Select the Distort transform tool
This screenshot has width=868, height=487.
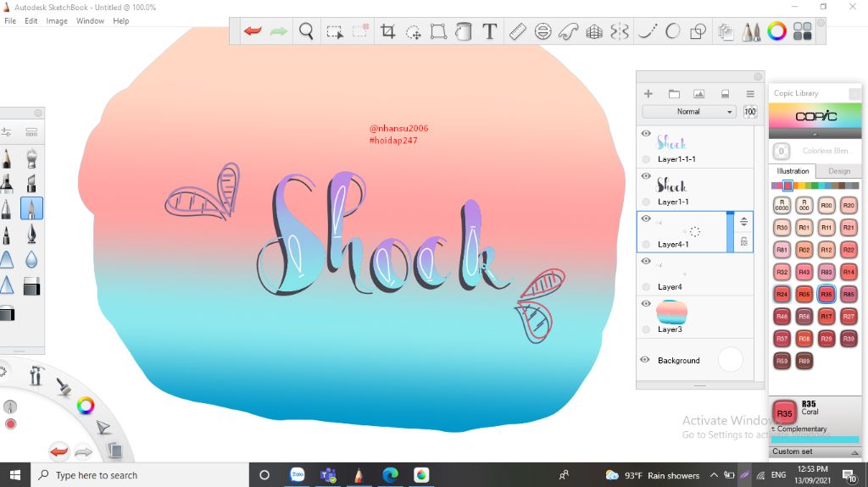click(438, 31)
